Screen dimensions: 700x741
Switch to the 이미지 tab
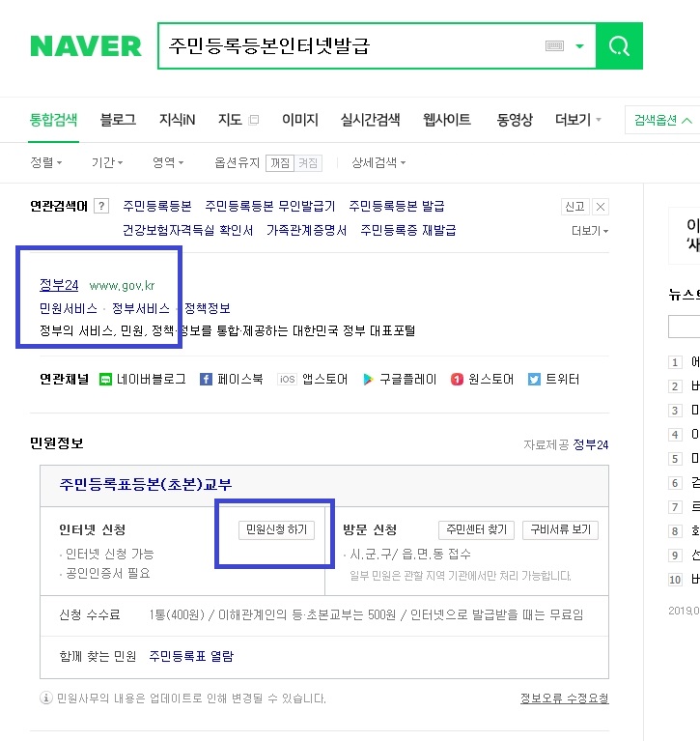point(300,120)
